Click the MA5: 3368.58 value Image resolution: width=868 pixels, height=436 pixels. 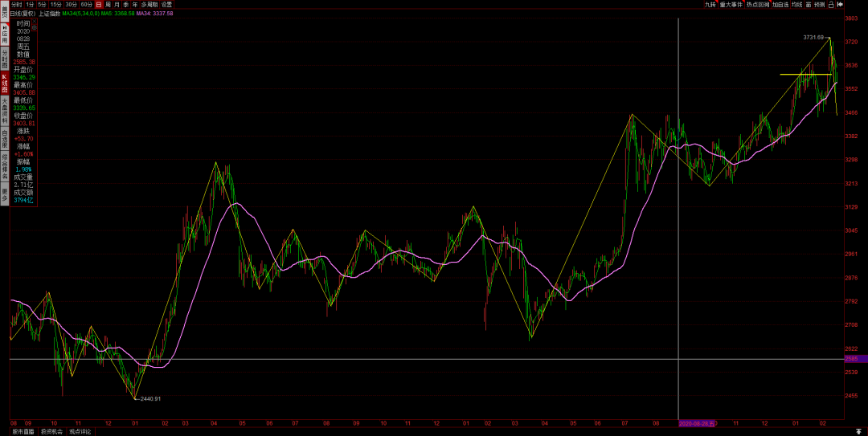point(118,14)
